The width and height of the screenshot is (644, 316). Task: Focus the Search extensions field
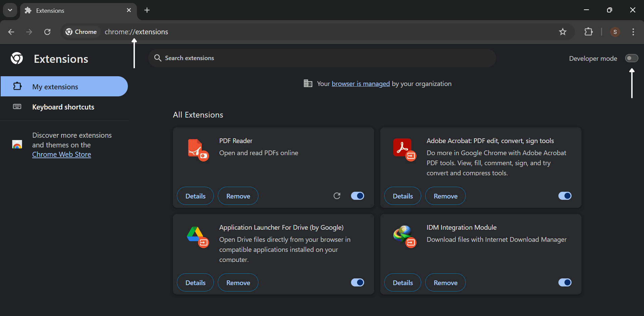click(x=322, y=58)
